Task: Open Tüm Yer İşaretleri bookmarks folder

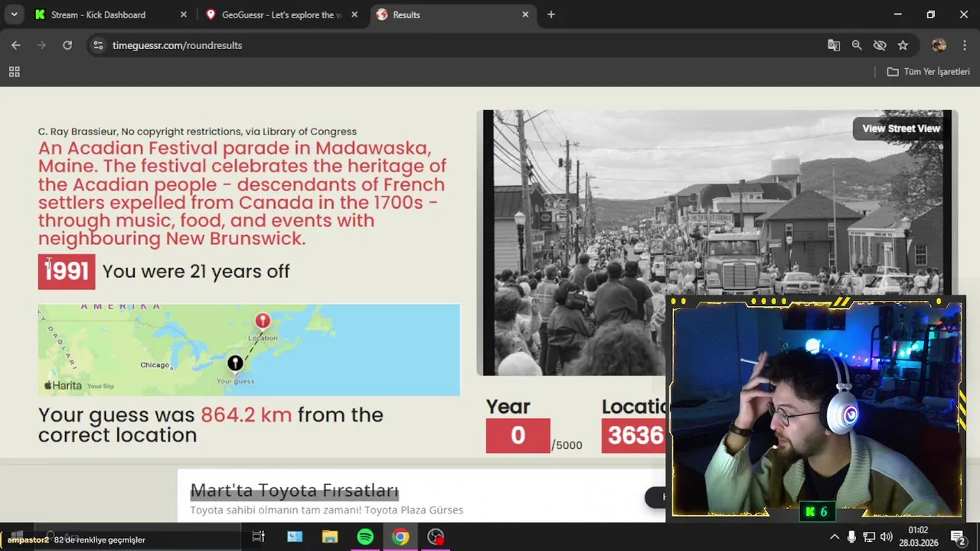Action: click(928, 72)
